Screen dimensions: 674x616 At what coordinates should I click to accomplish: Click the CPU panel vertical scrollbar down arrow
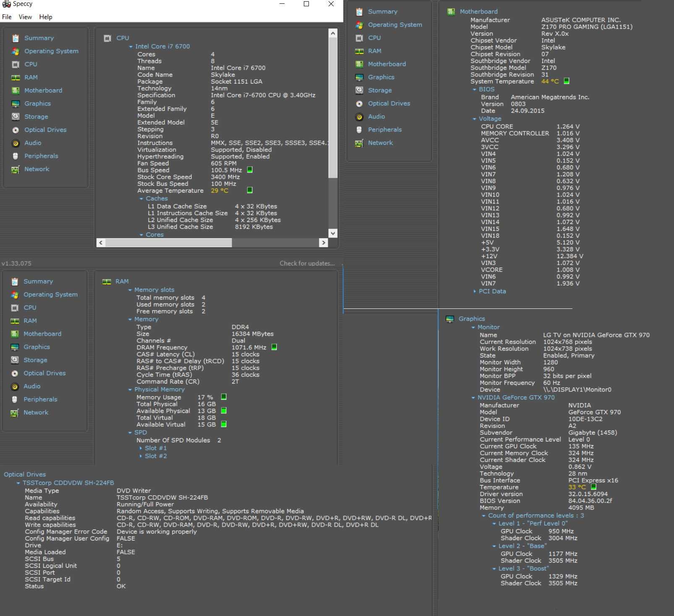click(333, 233)
